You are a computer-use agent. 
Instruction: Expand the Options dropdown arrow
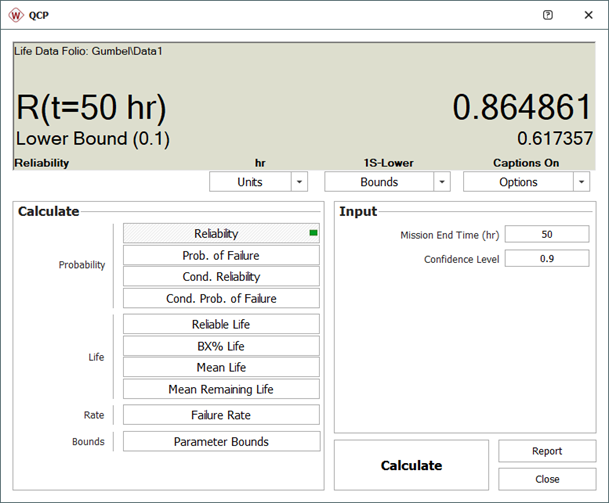581,182
